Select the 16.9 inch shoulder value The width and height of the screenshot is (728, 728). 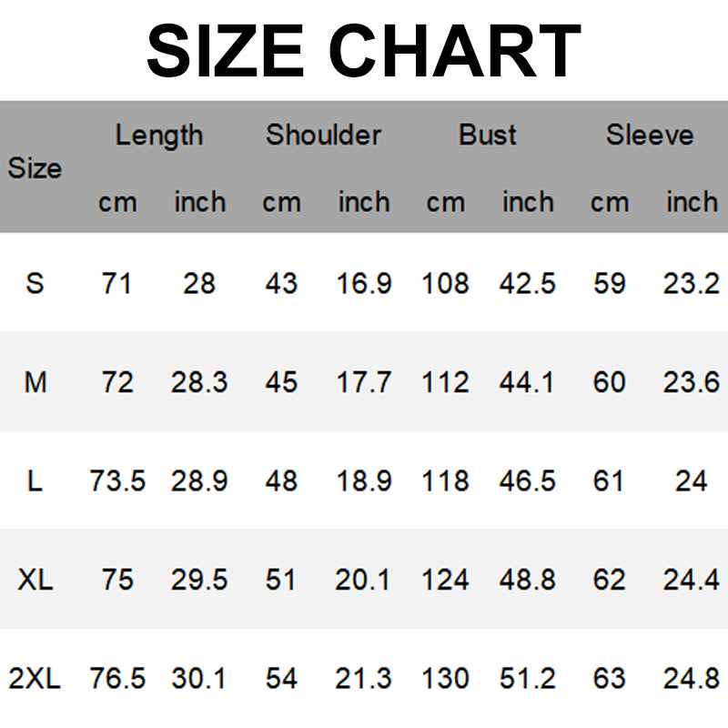click(x=364, y=283)
